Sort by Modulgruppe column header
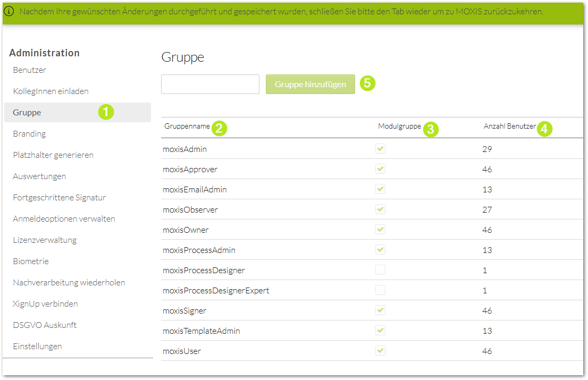Screen dimensions: 588x380 click(x=399, y=126)
